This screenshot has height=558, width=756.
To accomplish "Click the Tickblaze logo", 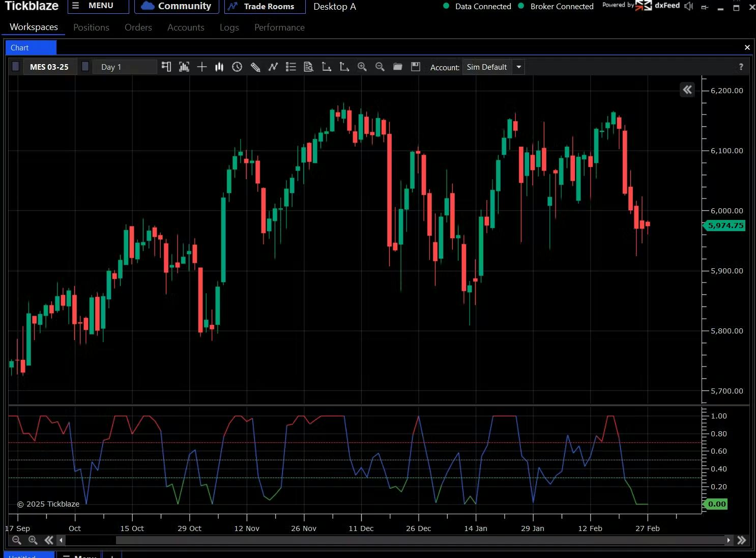I will (x=32, y=6).
